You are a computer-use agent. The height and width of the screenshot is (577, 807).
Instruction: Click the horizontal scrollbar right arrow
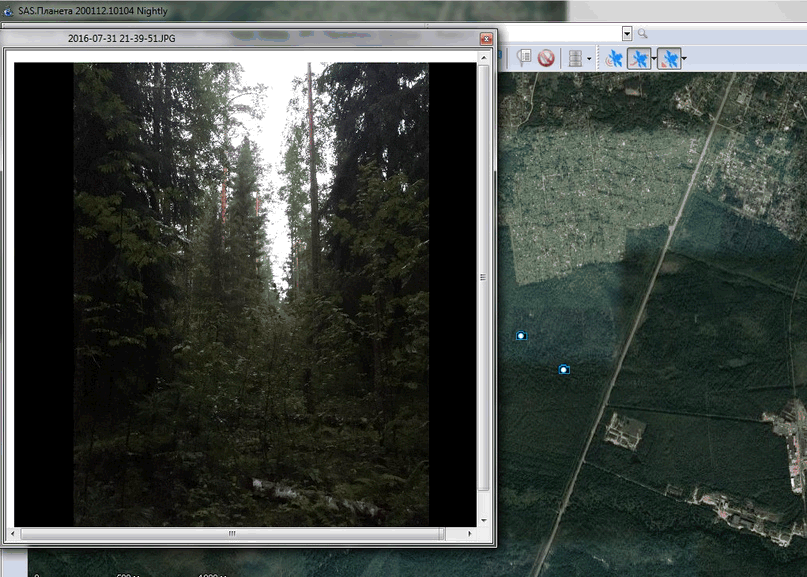471,534
